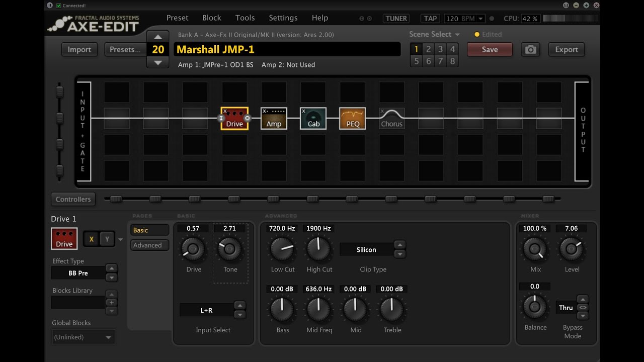644x362 pixels.
Task: Switch to Basic page
Action: pyautogui.click(x=149, y=230)
